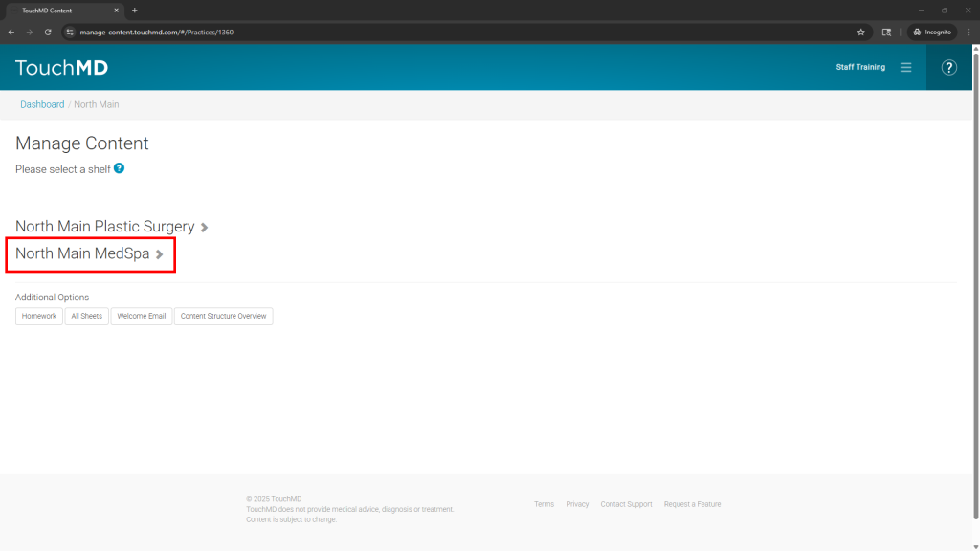Select the TouchMD Content browser tab
Viewport: 980px width, 551px height.
[64, 10]
